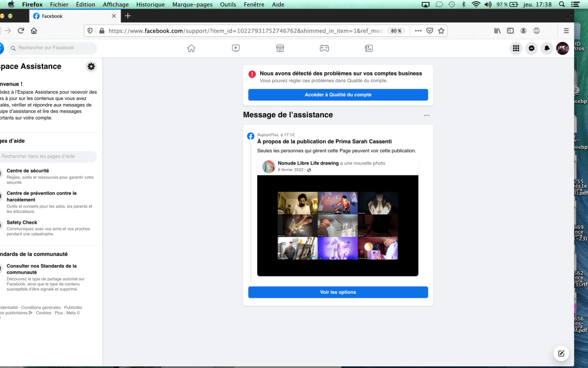Open Firefox hamburger application menu
Screen dimensions: 588x368
pyautogui.click(x=566, y=30)
